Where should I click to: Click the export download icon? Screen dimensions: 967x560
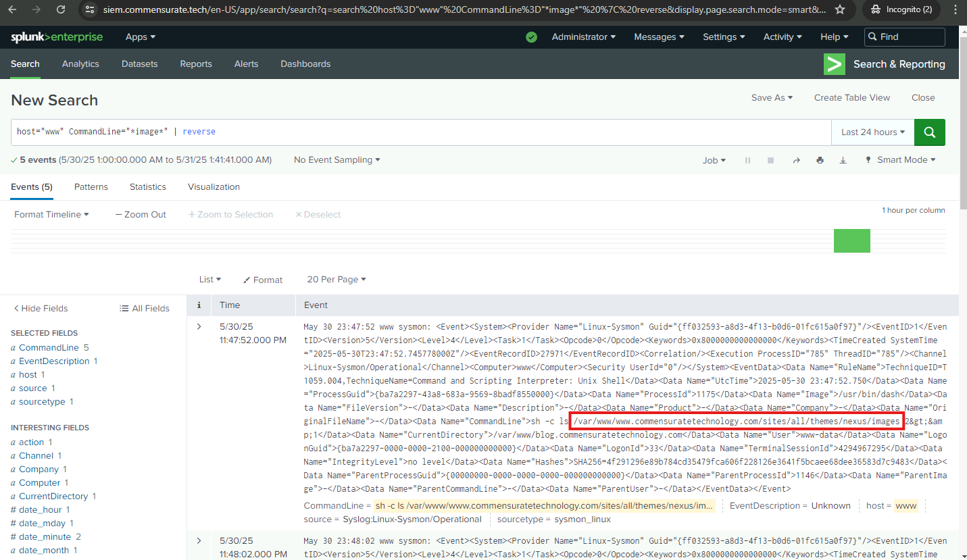click(x=843, y=161)
